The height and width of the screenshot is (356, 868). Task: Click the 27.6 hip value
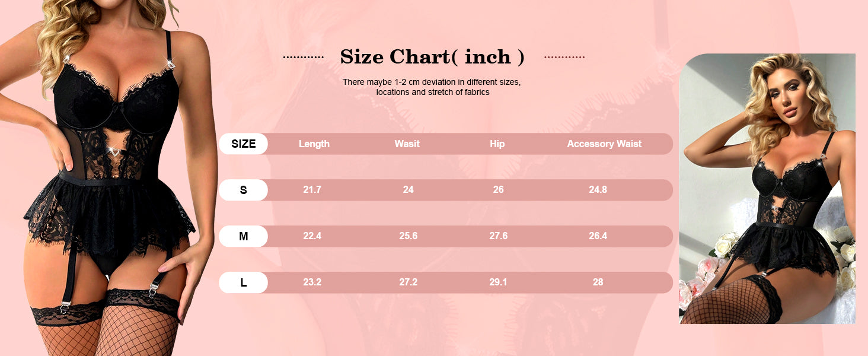tap(498, 236)
